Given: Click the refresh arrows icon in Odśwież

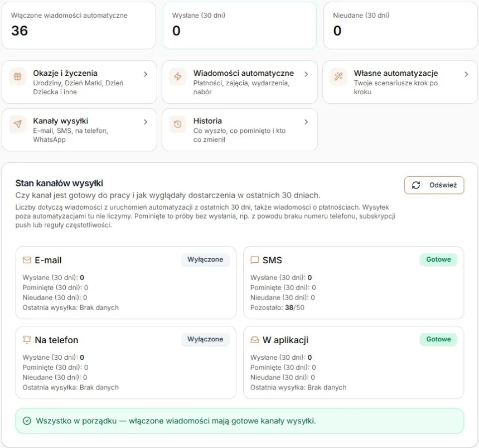Looking at the screenshot, I should 416,185.
